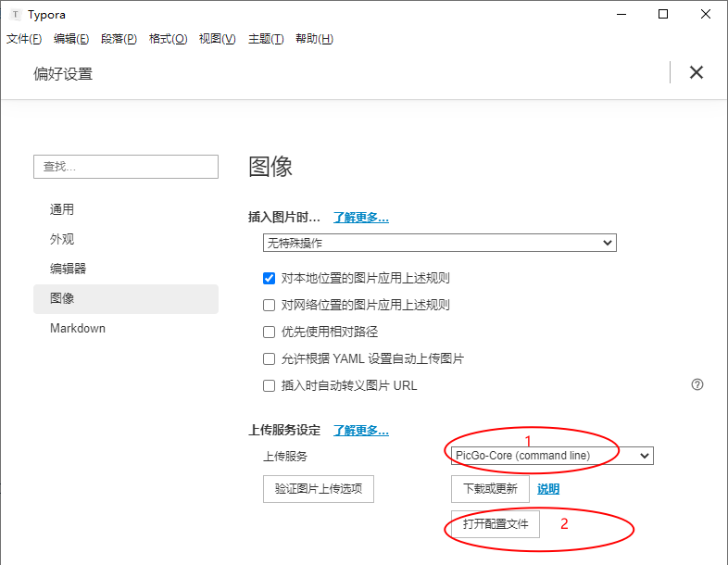This screenshot has height=565, width=728.
Task: Open the 无特殊操作 image insert dropdown
Action: coord(440,243)
